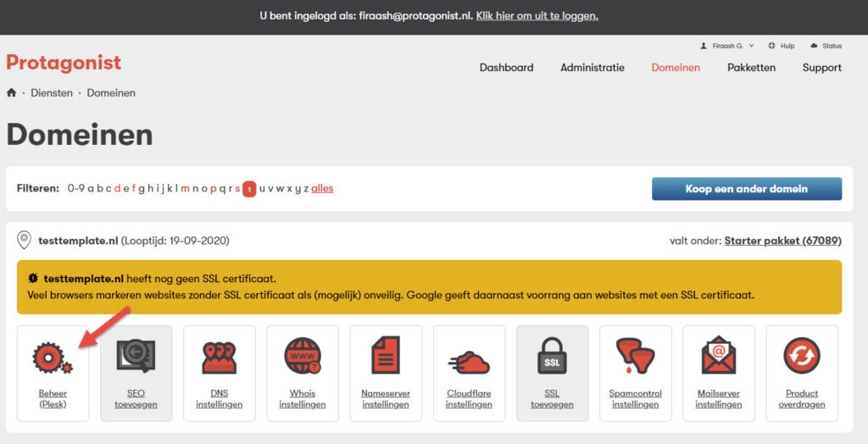Click the Domeinen page heading
The height and width of the screenshot is (444, 868).
(x=80, y=135)
